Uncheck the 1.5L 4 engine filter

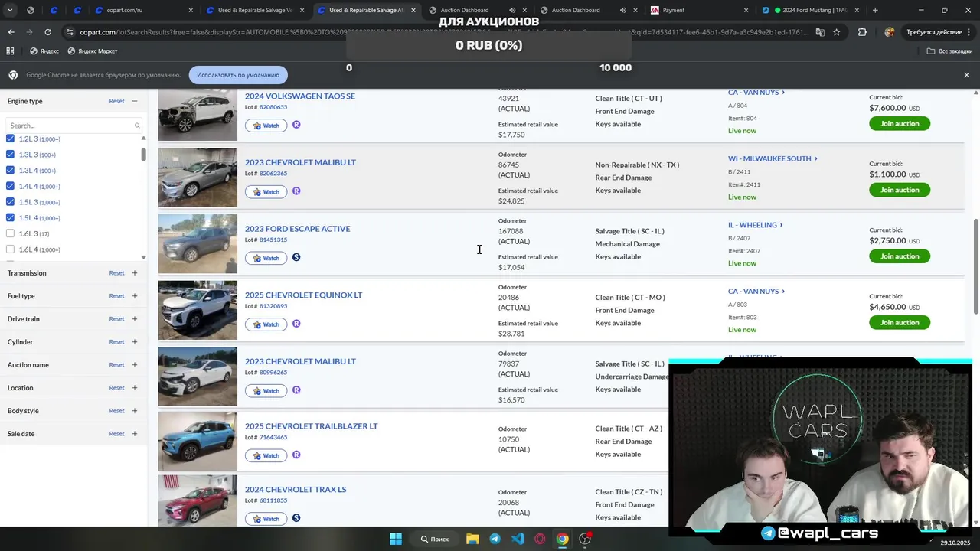click(x=10, y=218)
